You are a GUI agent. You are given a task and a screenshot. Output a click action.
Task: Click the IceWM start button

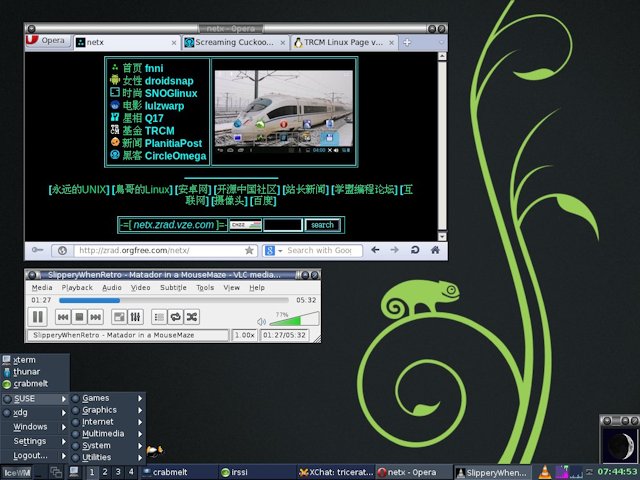(x=17, y=473)
